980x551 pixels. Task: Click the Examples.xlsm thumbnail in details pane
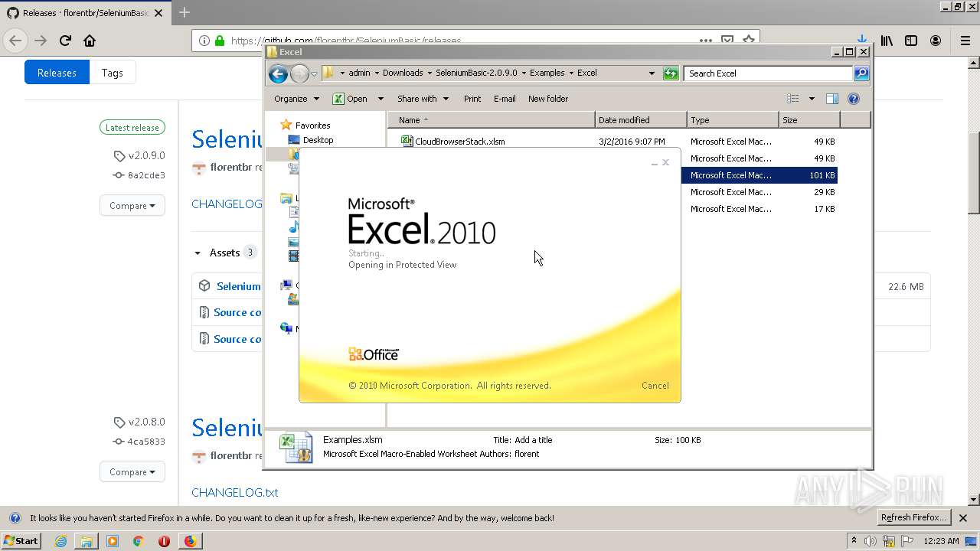coord(296,448)
